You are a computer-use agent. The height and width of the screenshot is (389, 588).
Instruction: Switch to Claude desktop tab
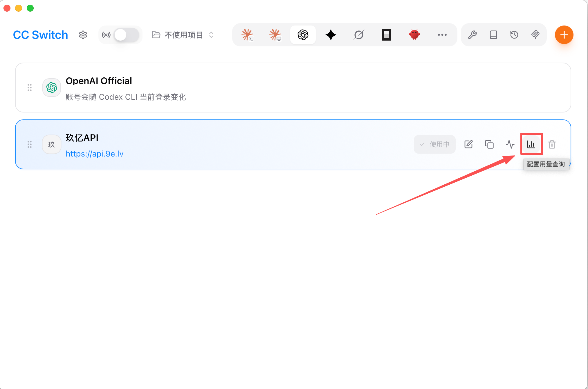(x=275, y=35)
